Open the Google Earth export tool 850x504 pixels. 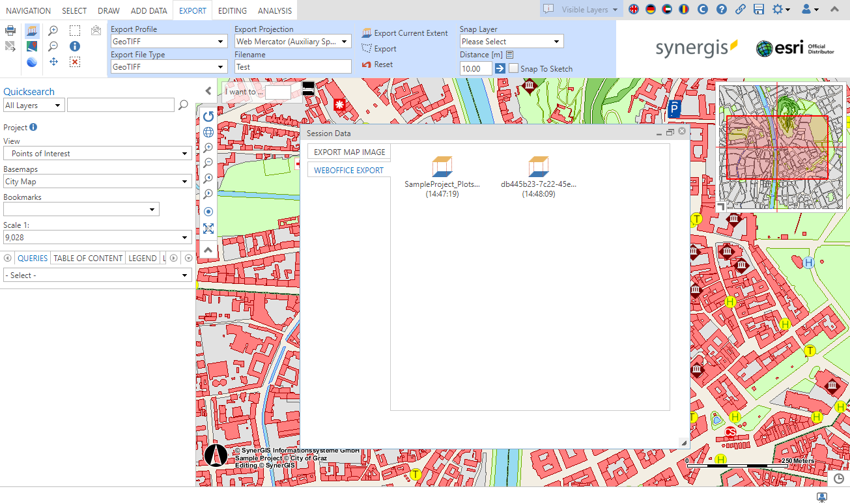coord(31,62)
